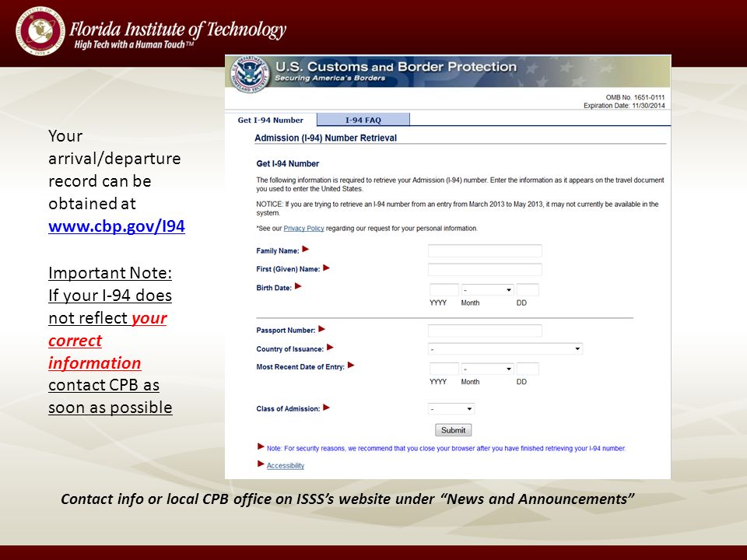Screen dimensions: 747x560
Task: Click the 'High Tech with a Human Touch' tagline
Action: [x=134, y=45]
